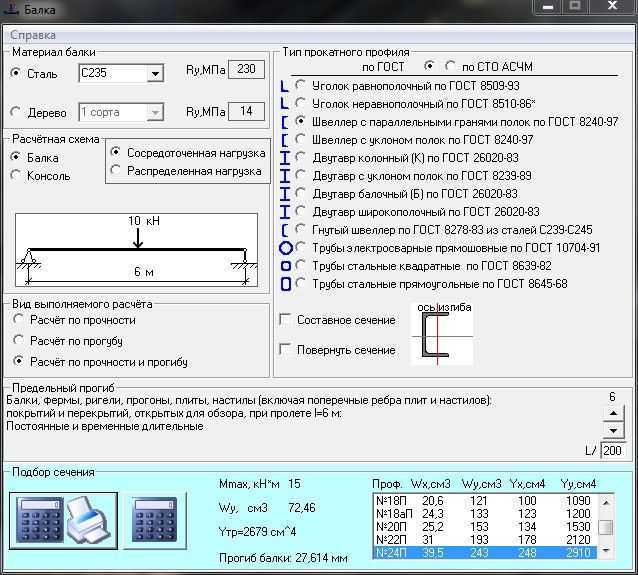This screenshot has width=638, height=575.
Task: Select Швеллер с уклоном полок profile
Action: pyautogui.click(x=300, y=139)
